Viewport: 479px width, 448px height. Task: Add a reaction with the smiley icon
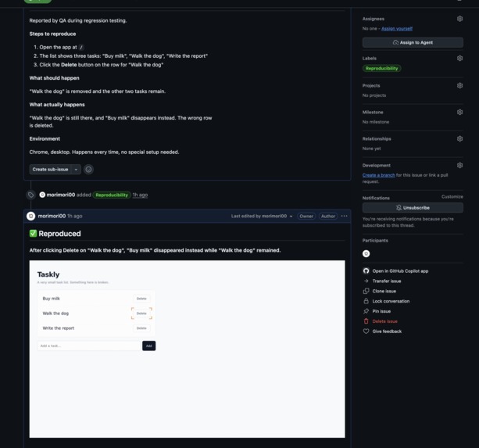tap(88, 170)
